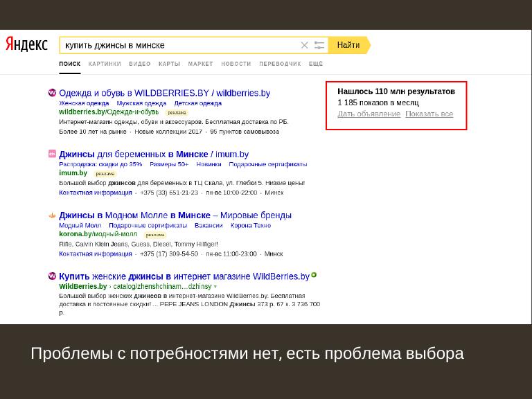Switch to the Карты tab

169,64
